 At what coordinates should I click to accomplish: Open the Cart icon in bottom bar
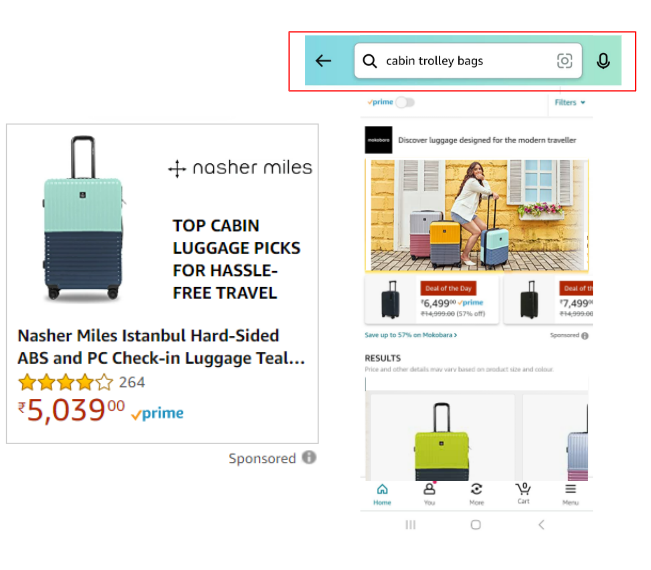(523, 493)
